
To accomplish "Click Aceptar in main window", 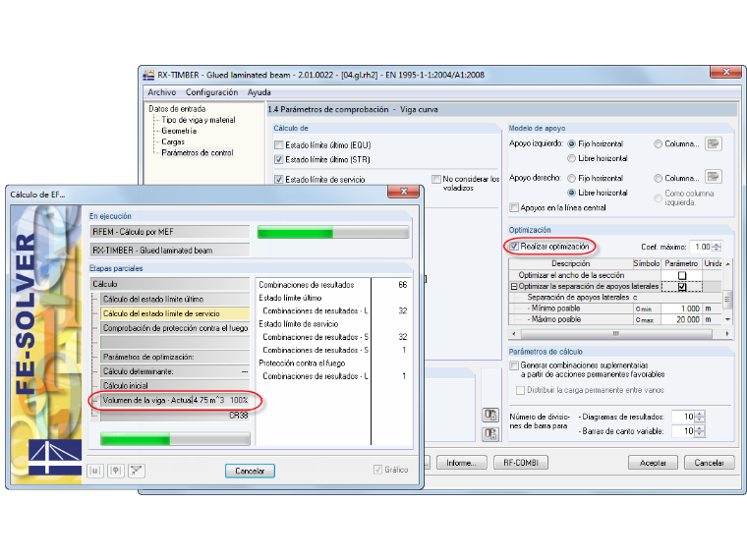I will 653,463.
